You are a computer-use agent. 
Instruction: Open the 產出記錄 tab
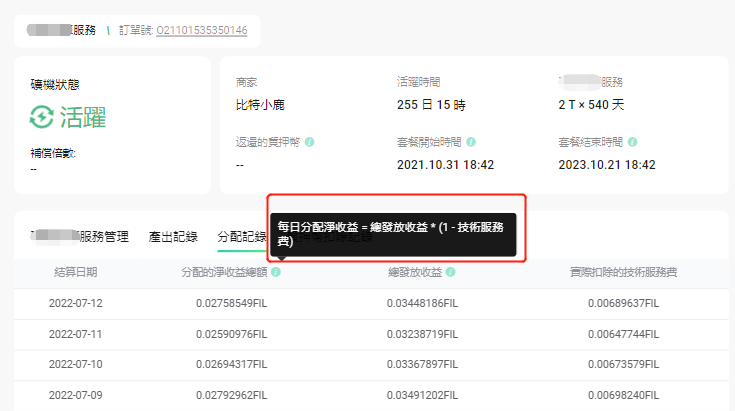[172, 237]
